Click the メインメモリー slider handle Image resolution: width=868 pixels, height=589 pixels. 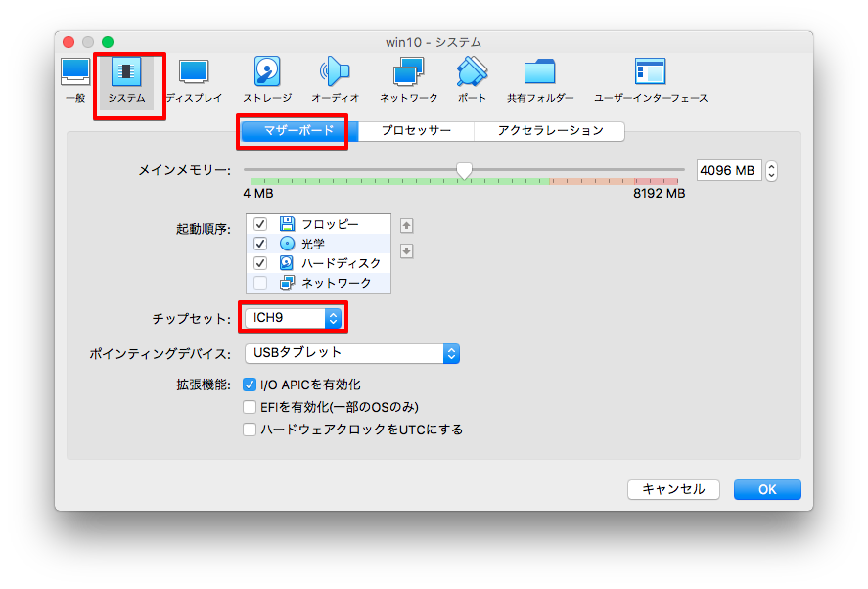point(464,170)
